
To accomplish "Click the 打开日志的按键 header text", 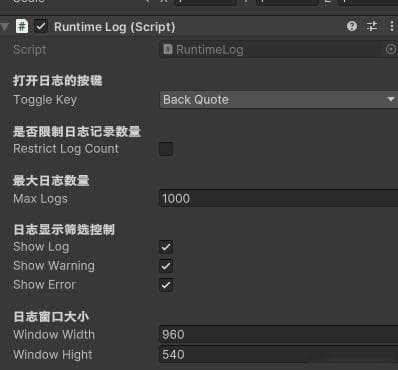I will point(58,81).
